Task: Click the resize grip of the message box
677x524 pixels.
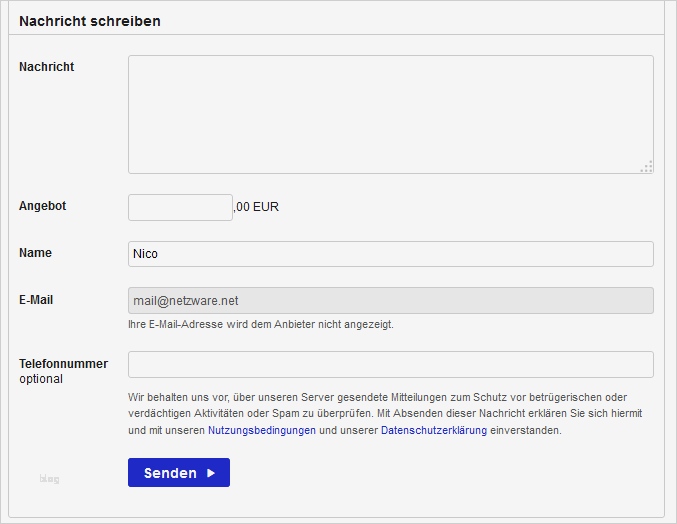Action: (x=647, y=167)
